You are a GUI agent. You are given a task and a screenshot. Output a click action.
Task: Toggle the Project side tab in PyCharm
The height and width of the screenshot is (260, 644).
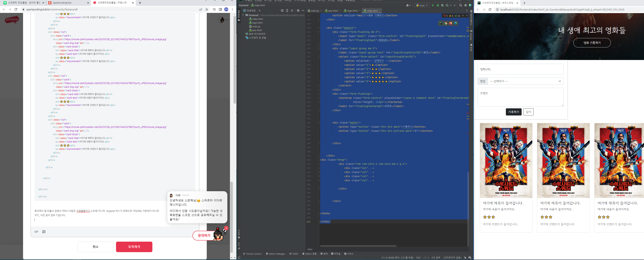click(x=239, y=16)
